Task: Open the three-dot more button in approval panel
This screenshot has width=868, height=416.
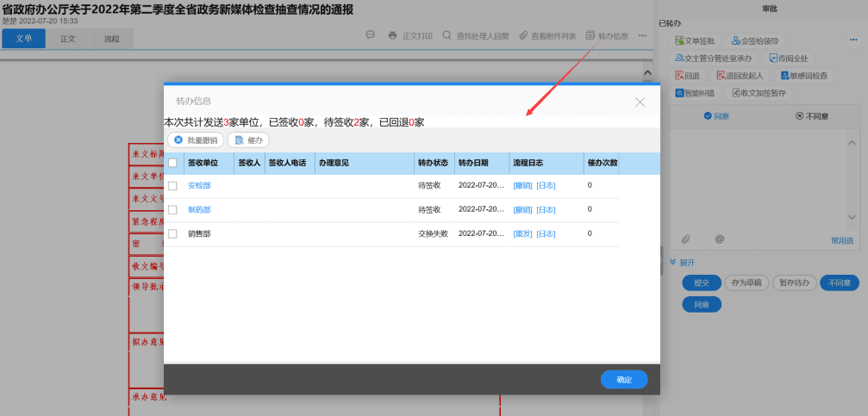Action: click(853, 40)
